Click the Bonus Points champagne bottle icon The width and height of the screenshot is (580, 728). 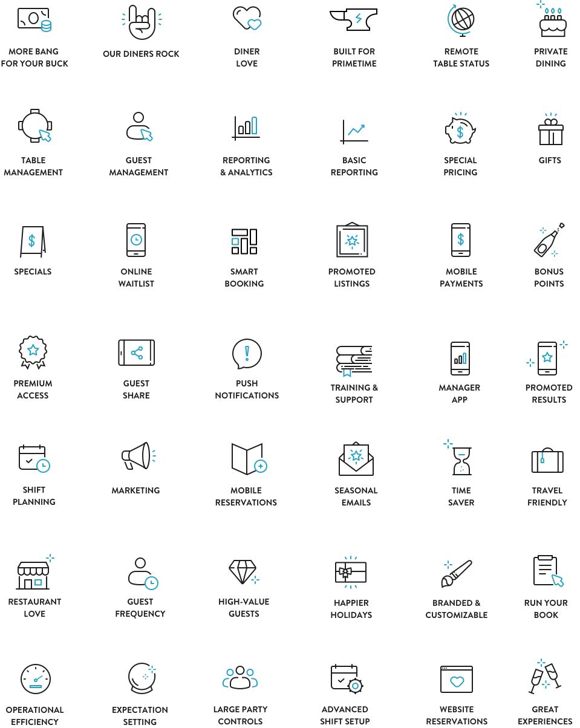(x=547, y=240)
